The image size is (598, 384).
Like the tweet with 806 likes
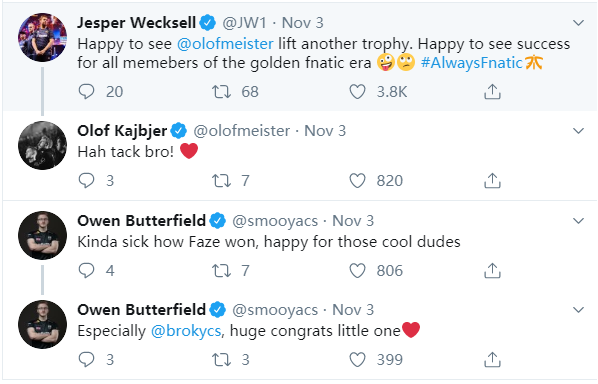(357, 270)
